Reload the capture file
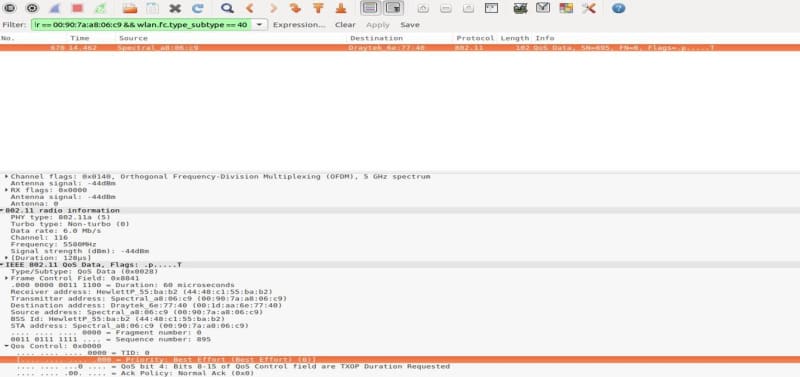Screen dimensions: 800x377 (x=197, y=8)
